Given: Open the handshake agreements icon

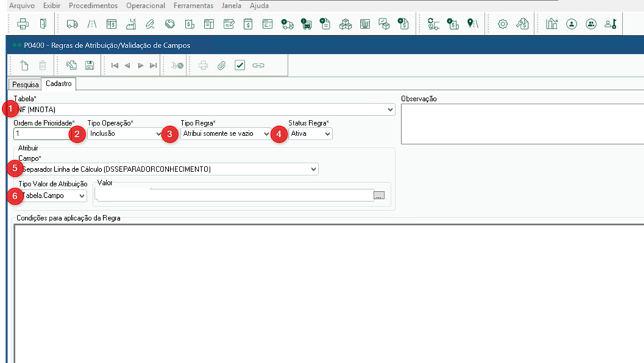Looking at the screenshot, I should [169, 24].
